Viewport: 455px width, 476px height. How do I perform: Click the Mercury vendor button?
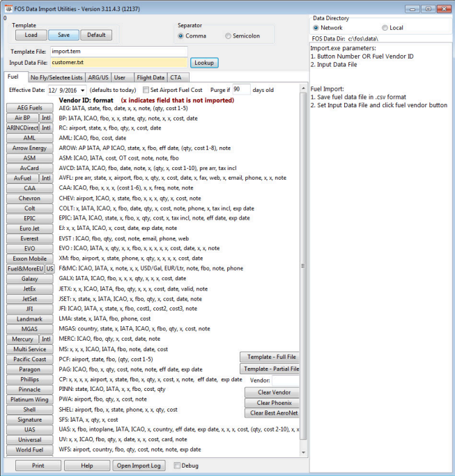click(22, 339)
